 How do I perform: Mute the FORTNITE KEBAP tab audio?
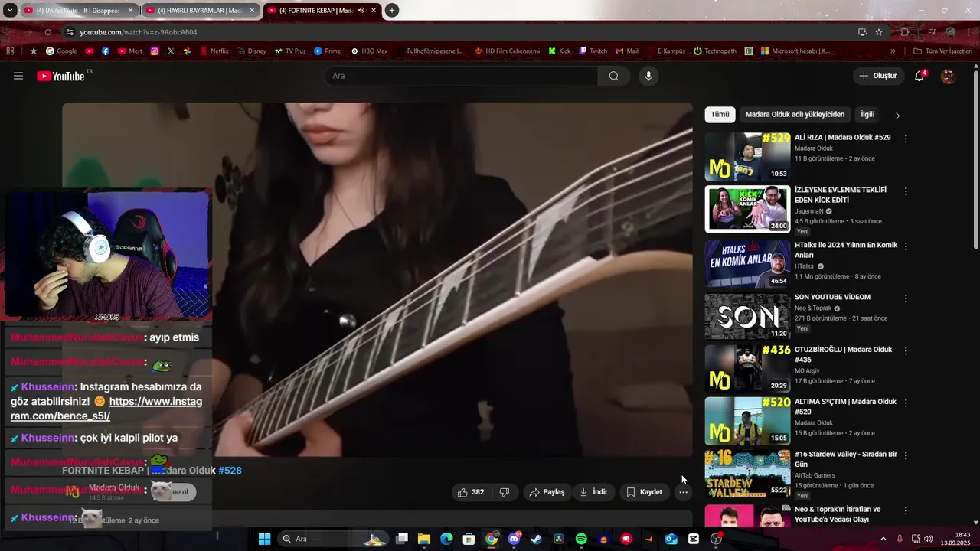pyautogui.click(x=361, y=11)
